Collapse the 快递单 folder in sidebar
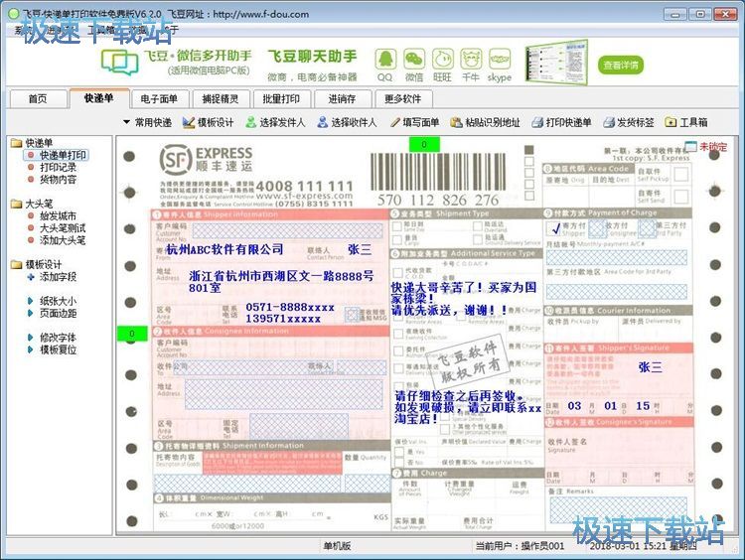Image resolution: width=745 pixels, height=560 pixels. coord(32,143)
